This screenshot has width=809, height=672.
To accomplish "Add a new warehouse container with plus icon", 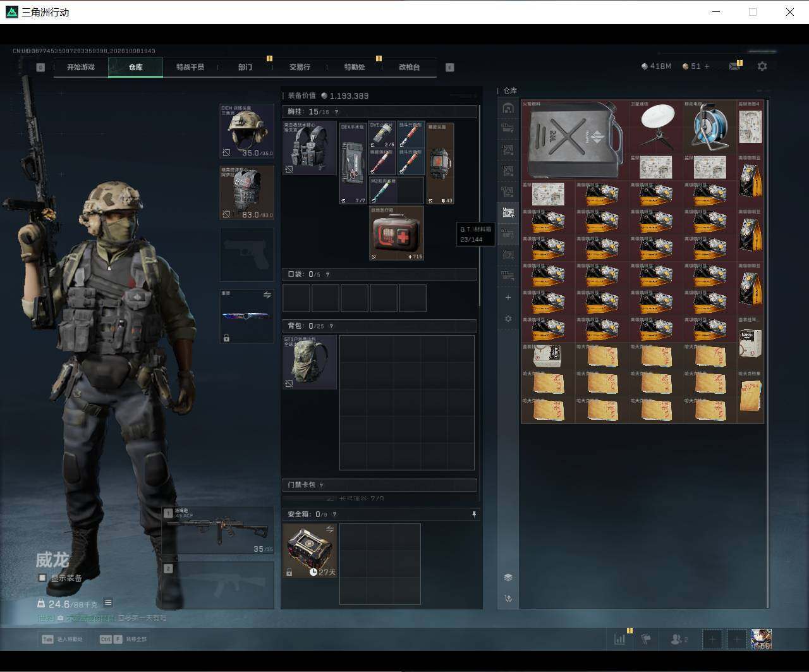I will point(508,297).
